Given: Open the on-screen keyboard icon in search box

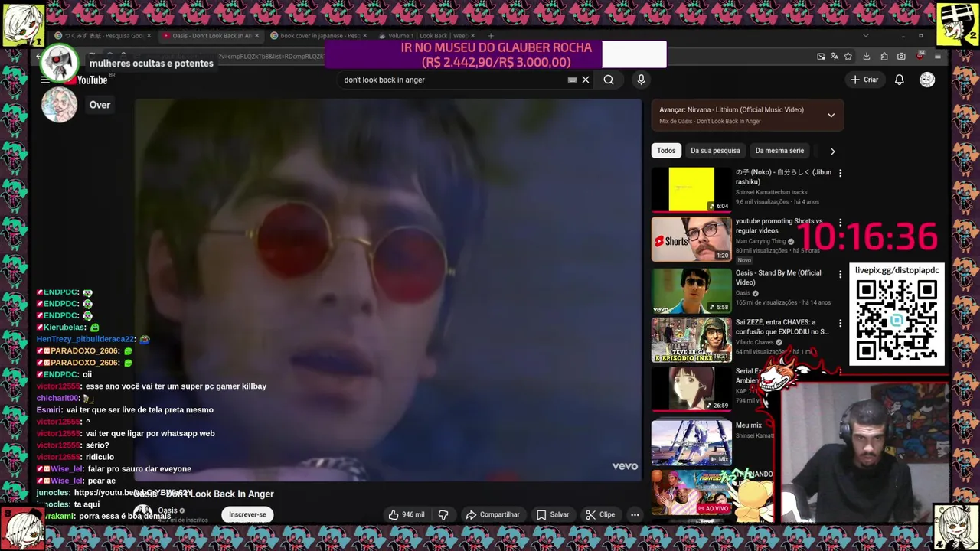Looking at the screenshot, I should click(572, 80).
